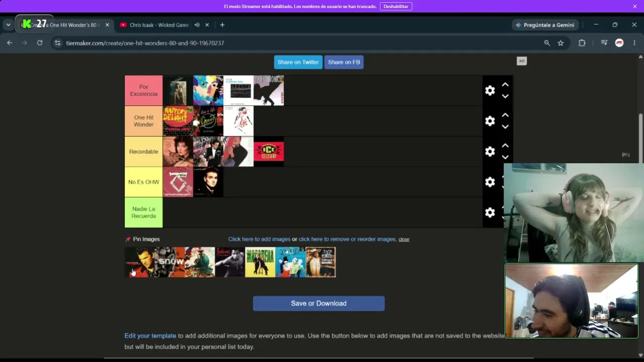View site information icon in address bar

(x=57, y=43)
